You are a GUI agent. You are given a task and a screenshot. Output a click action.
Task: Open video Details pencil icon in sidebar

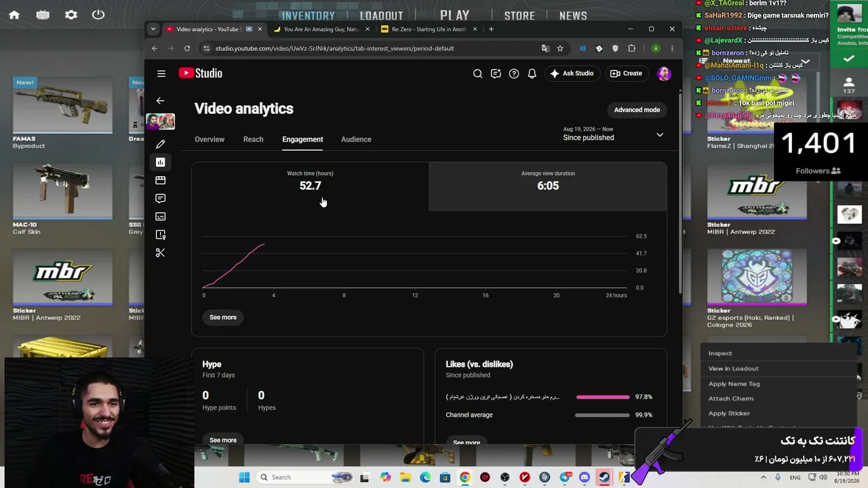(x=160, y=144)
